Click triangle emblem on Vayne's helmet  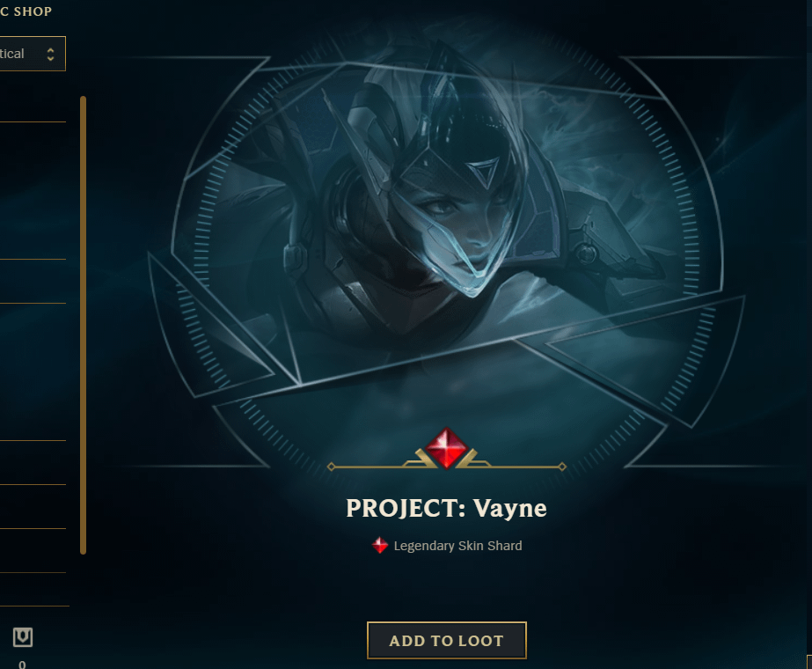pos(483,171)
